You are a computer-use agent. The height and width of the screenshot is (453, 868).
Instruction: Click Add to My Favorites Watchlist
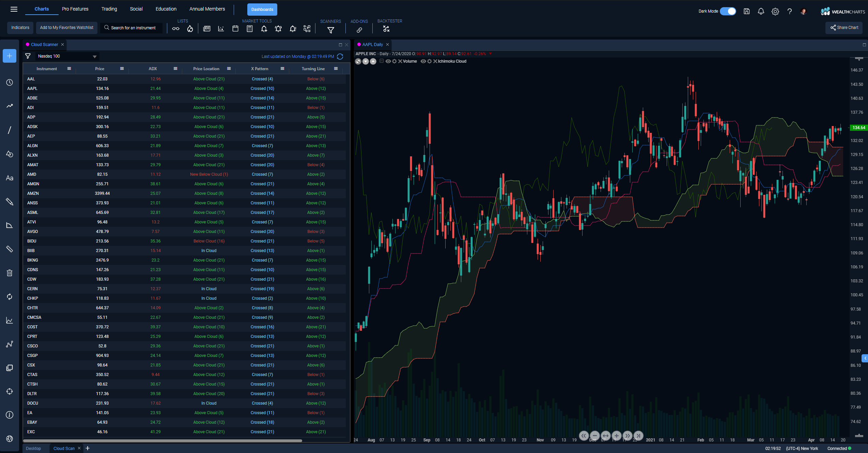[x=67, y=28]
